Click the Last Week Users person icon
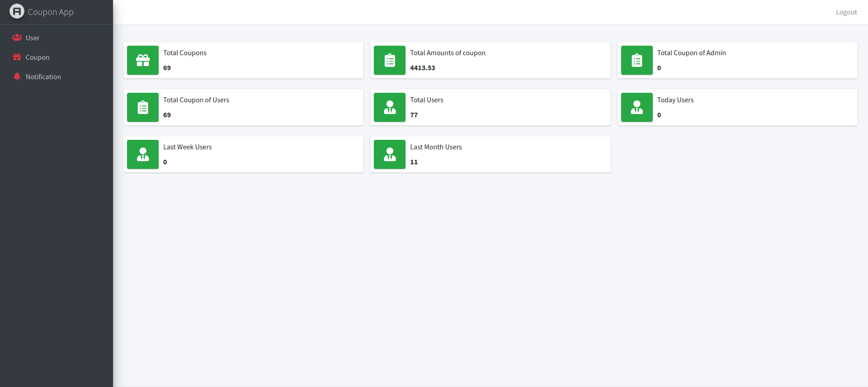 [143, 154]
